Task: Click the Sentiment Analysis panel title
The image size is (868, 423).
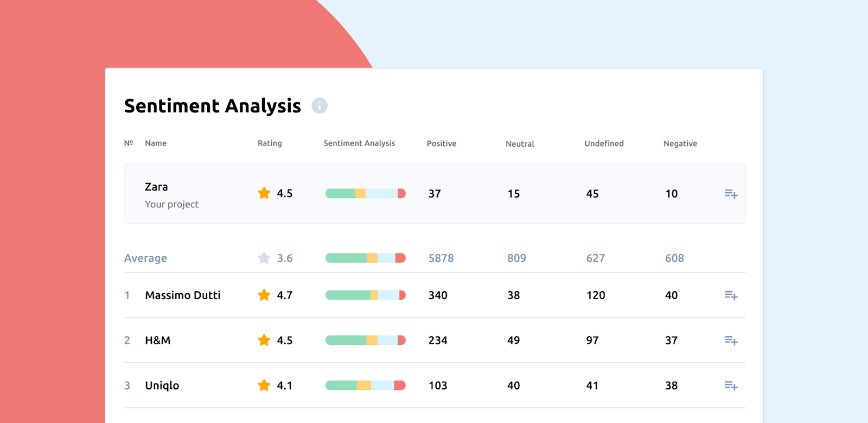Action: point(213,106)
